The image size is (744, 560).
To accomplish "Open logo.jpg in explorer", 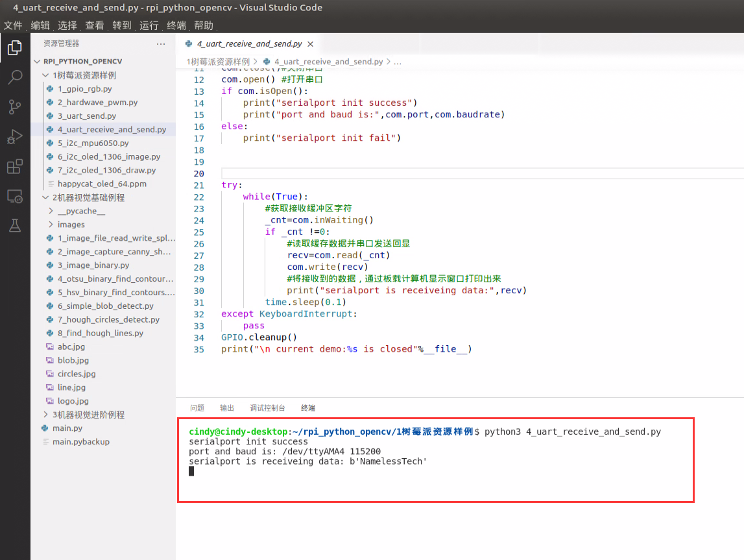I will 73,401.
